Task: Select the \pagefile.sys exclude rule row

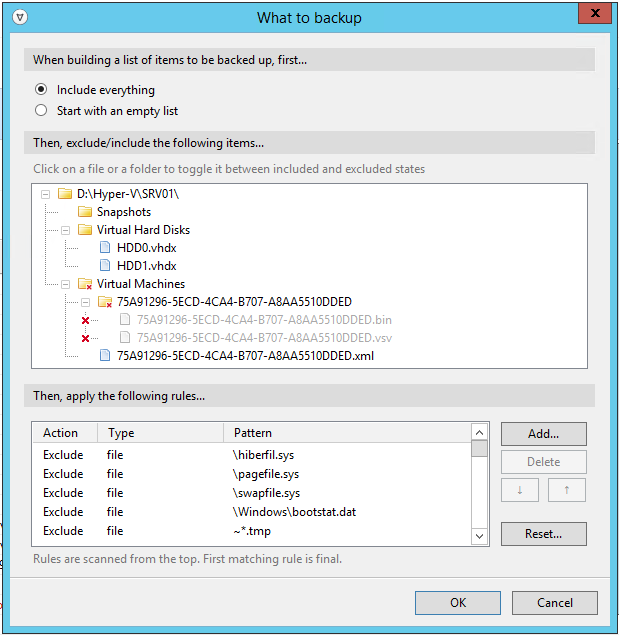Action: click(x=250, y=473)
